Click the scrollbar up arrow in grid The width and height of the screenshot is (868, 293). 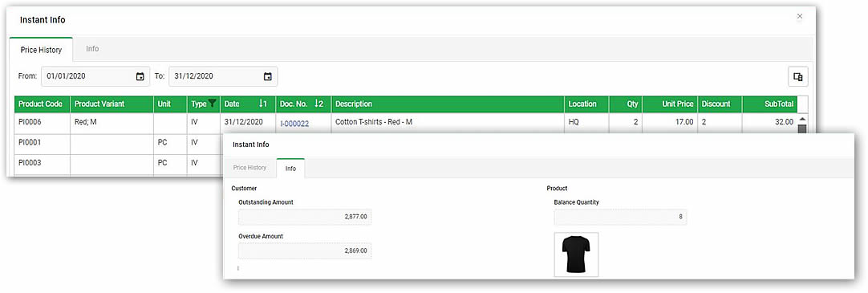801,119
